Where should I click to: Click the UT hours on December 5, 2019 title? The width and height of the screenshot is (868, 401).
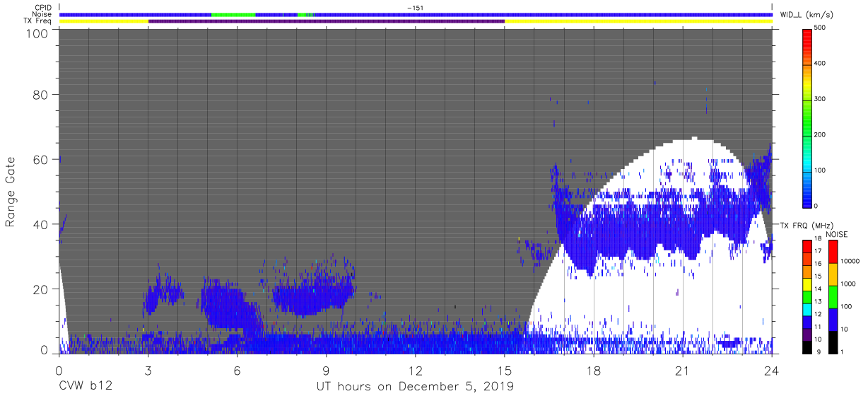click(415, 387)
